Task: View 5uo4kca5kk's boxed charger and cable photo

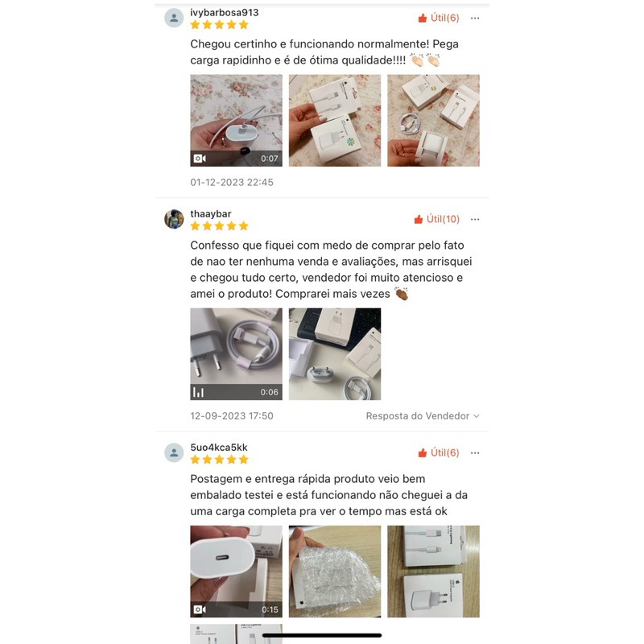Action: pos(433,572)
